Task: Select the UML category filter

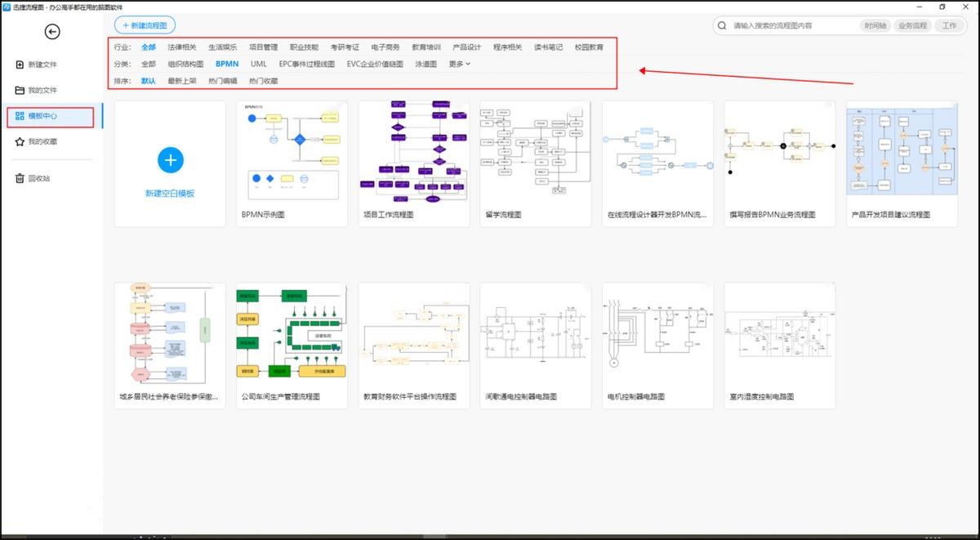Action: coord(259,64)
